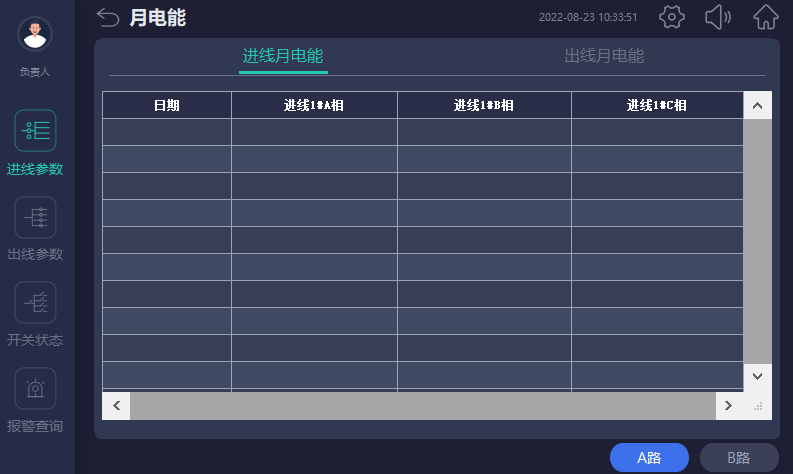Click the date time 2022-08-23 display
Image resolution: width=793 pixels, height=474 pixels.
(588, 17)
